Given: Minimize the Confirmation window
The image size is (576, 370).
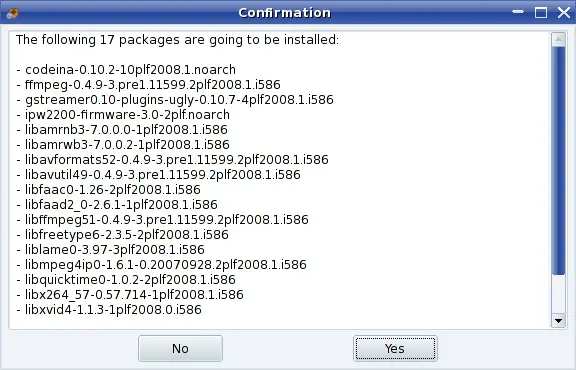Looking at the screenshot, I should pos(518,12).
